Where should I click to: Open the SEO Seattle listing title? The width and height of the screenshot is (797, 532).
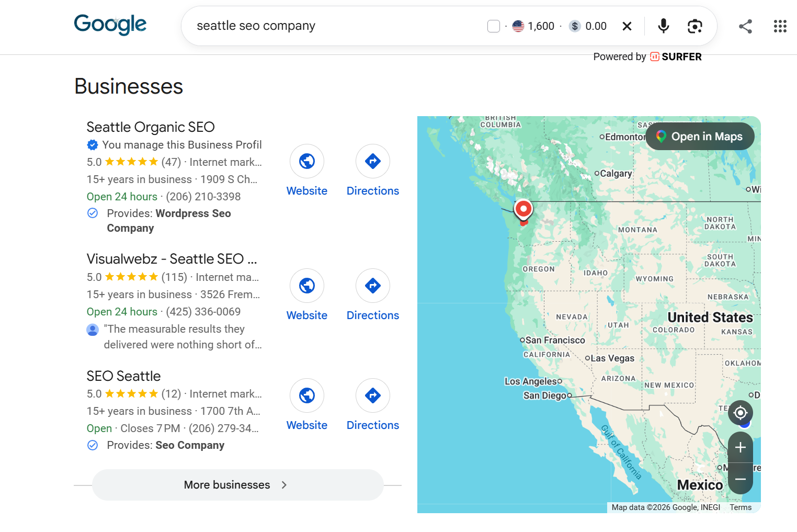123,376
